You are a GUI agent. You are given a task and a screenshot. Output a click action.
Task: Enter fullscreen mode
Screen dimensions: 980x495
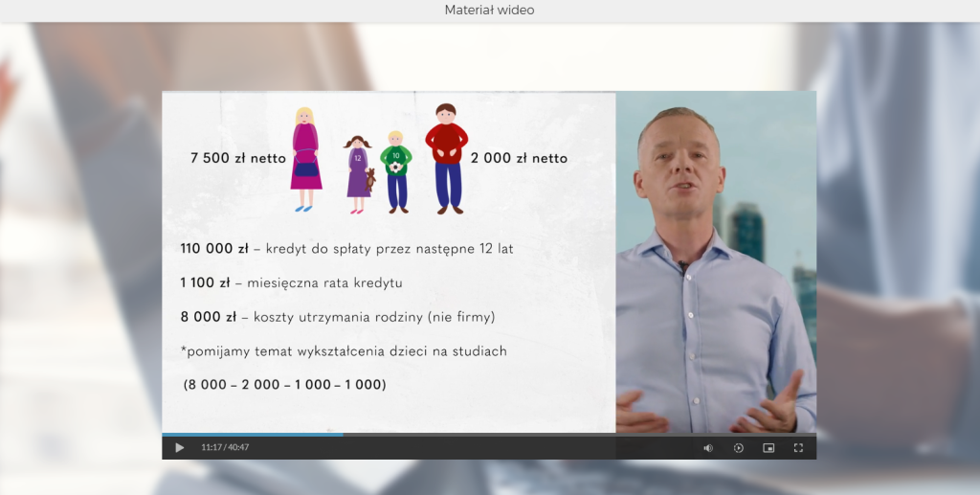pyautogui.click(x=798, y=447)
